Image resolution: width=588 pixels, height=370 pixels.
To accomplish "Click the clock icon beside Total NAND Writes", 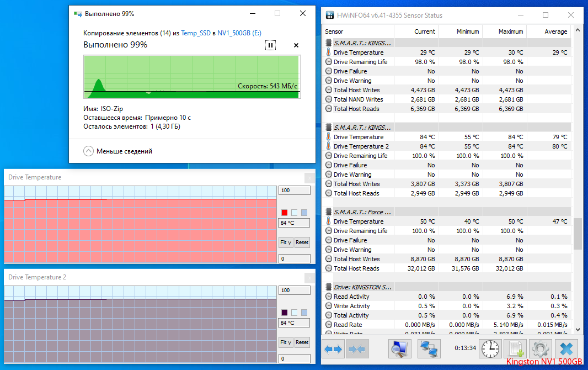I will [329, 99].
